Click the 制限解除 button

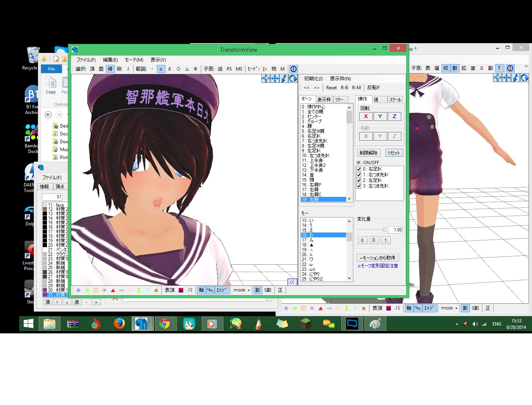tap(369, 153)
